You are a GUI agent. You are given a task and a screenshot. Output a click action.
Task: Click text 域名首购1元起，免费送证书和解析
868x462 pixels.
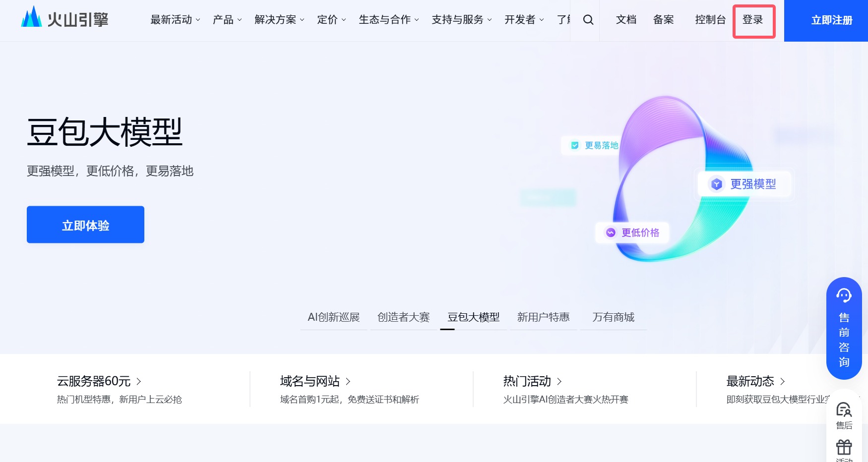[350, 400]
